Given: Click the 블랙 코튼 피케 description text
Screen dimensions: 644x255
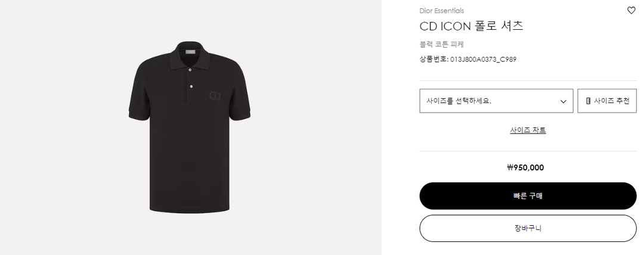Looking at the screenshot, I should click(442, 44).
